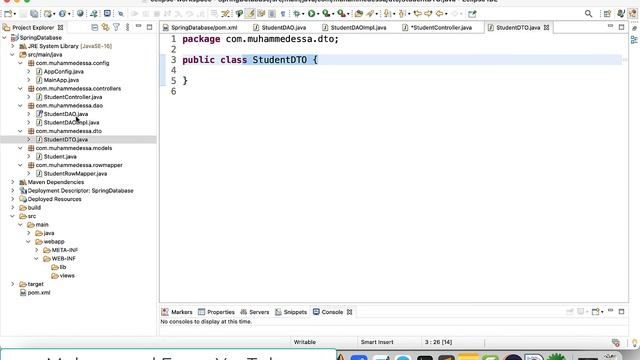Viewport: 640px width, 360px height.
Task: Expand the target folder
Action: point(13,284)
